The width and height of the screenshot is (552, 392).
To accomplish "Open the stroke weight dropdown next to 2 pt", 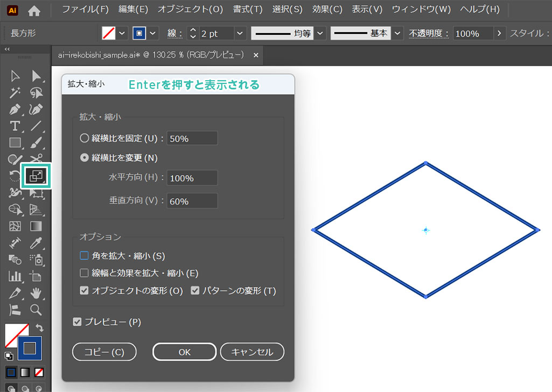I will [240, 33].
